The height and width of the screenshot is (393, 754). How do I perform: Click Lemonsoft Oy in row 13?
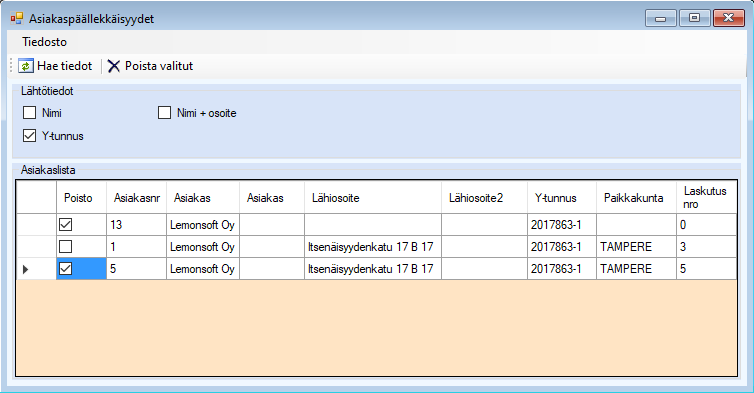tap(202, 225)
